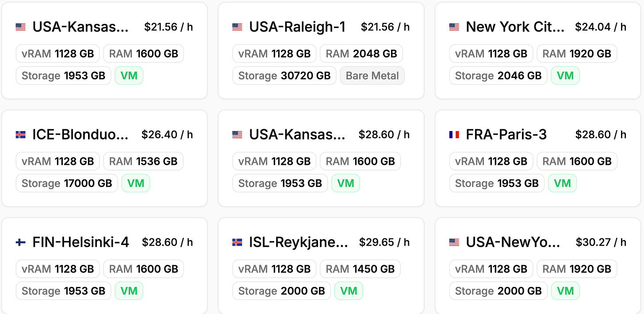Open the FRA-Paris-3 server title
Screen dimensions: 644x314
506,135
